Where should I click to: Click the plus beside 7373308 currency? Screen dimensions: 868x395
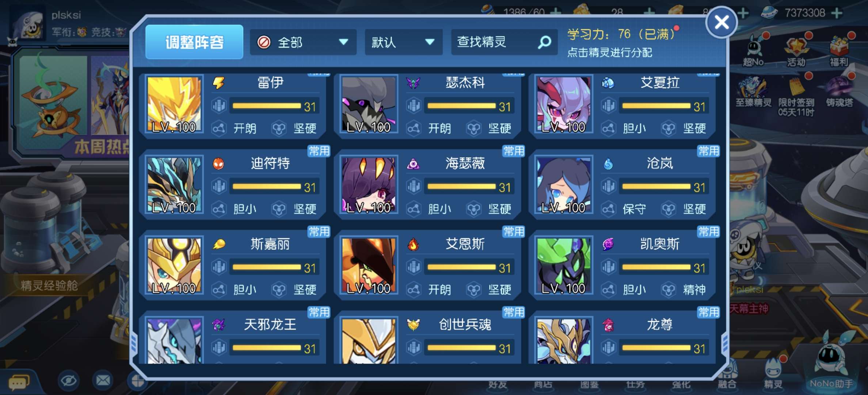[x=837, y=13]
